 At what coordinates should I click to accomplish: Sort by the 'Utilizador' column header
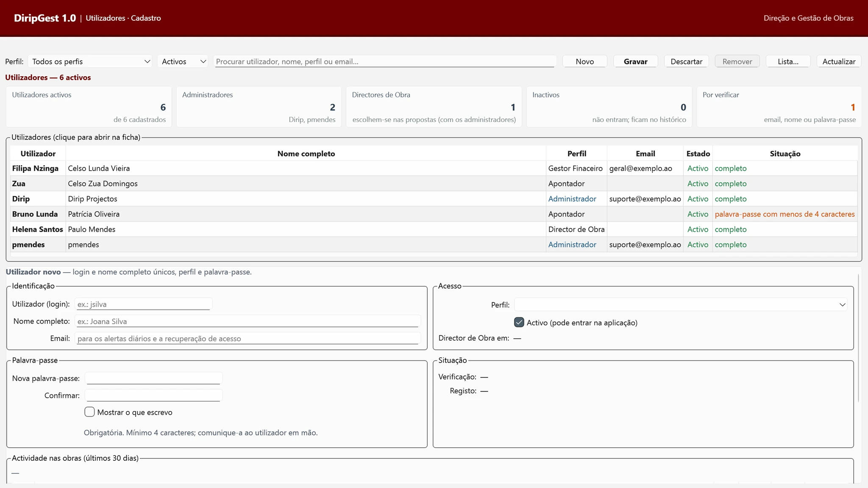pyautogui.click(x=38, y=153)
